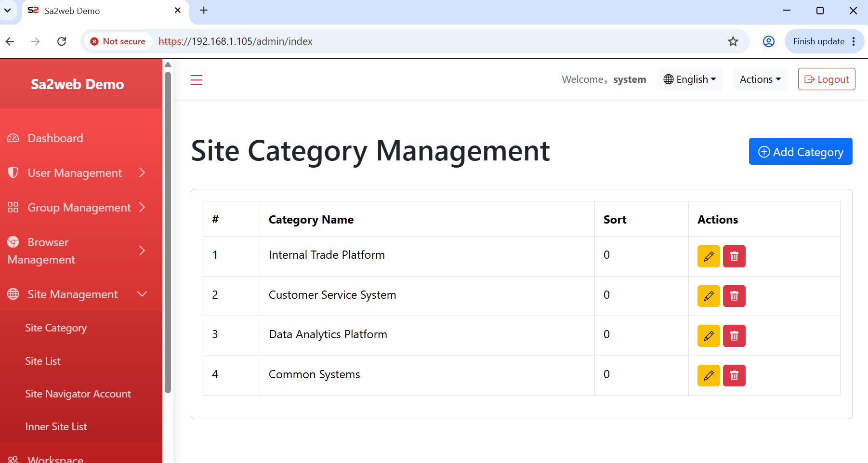Toggle the sidebar hamburger menu icon
The image size is (868, 463).
[x=197, y=80]
